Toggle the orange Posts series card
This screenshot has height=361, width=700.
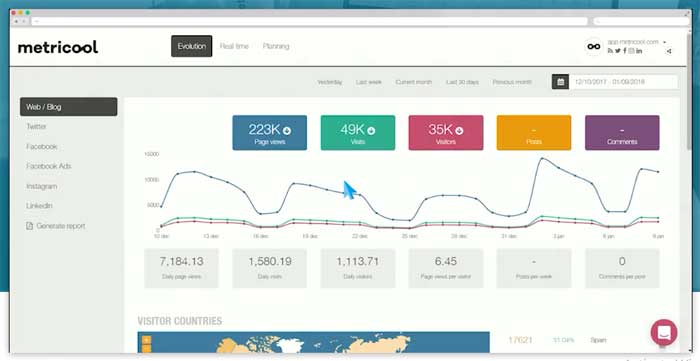[x=534, y=133]
